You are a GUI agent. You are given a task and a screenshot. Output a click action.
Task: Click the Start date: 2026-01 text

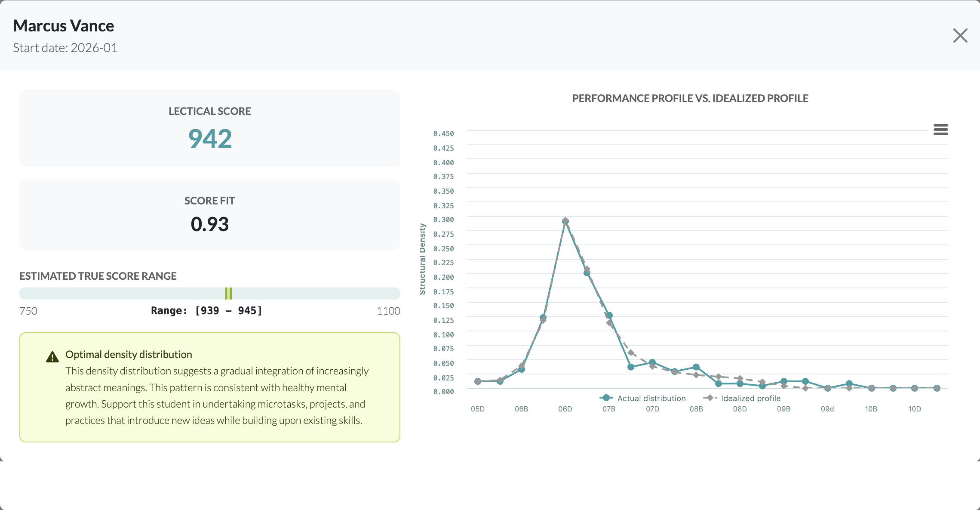click(x=65, y=48)
